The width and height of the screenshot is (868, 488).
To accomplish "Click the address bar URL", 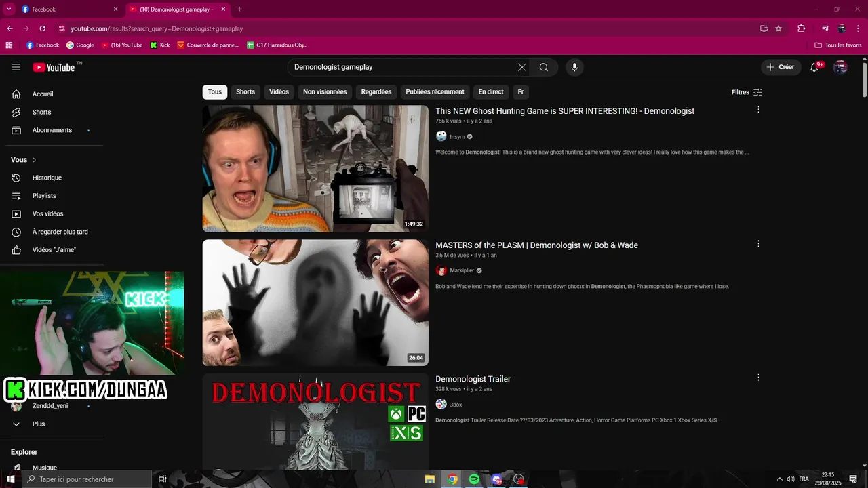I will coord(157,28).
